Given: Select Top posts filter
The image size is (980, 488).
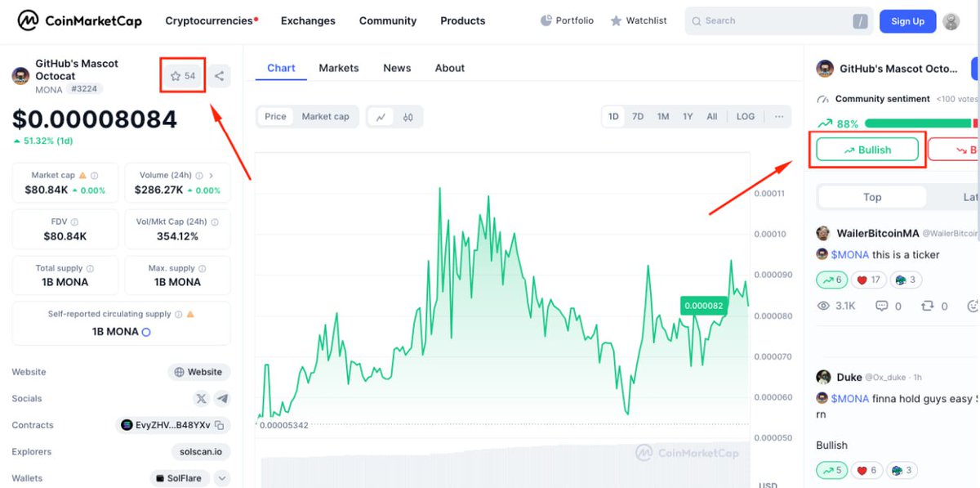Looking at the screenshot, I should (x=872, y=197).
